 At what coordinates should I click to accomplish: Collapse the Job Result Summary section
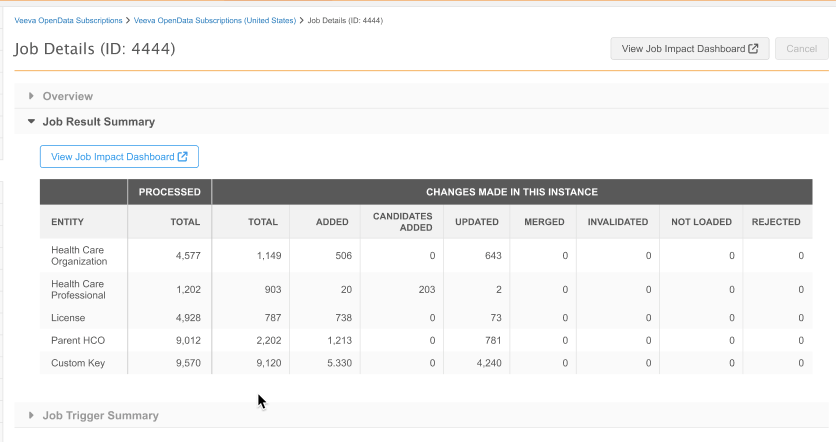[x=31, y=121]
